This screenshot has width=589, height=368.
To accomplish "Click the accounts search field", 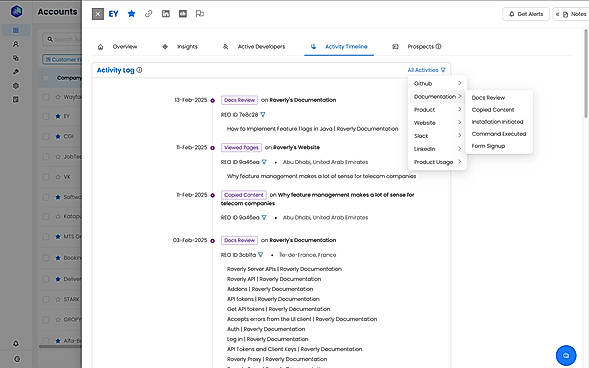I will (62, 39).
